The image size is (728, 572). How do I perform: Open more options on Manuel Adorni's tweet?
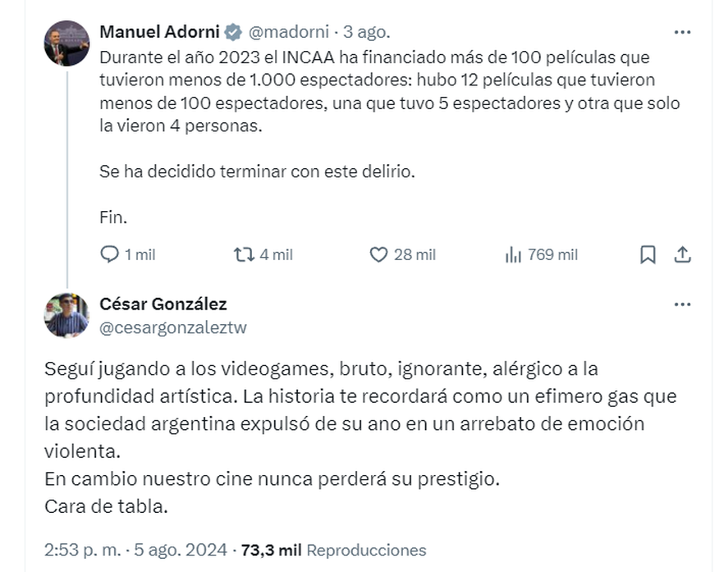pos(682,33)
